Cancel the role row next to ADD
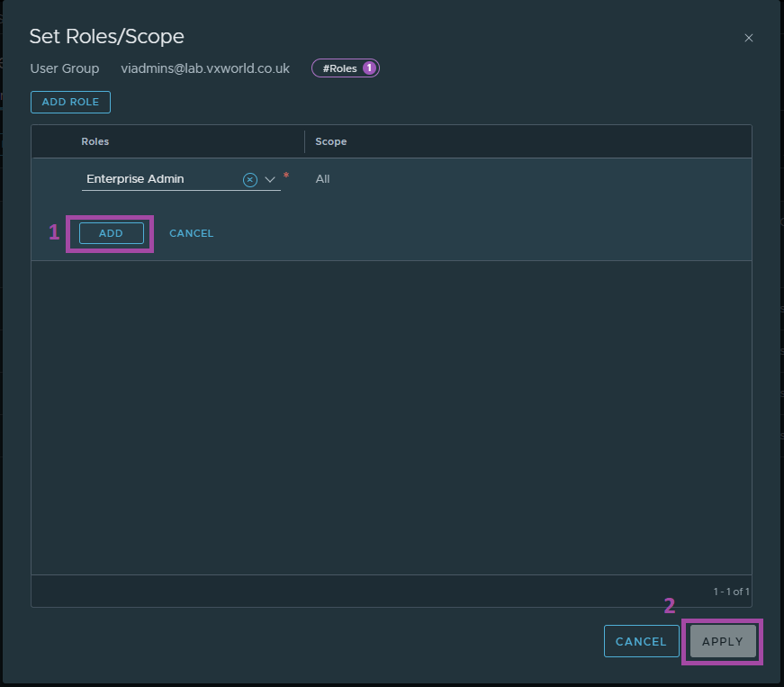 (191, 233)
